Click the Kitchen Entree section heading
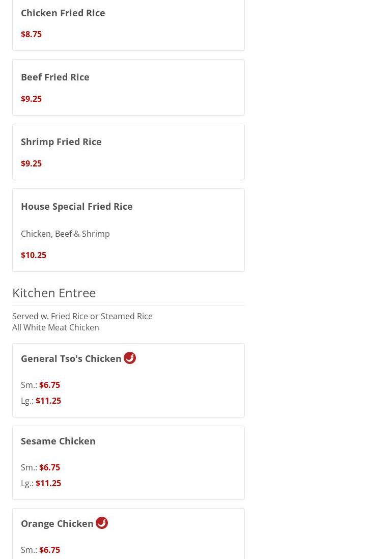 tap(54, 293)
